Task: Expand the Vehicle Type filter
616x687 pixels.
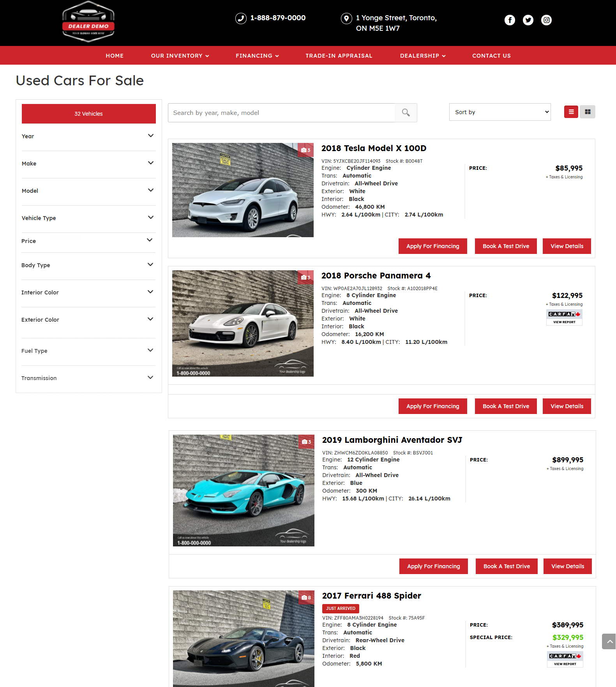Action: pyautogui.click(x=88, y=218)
